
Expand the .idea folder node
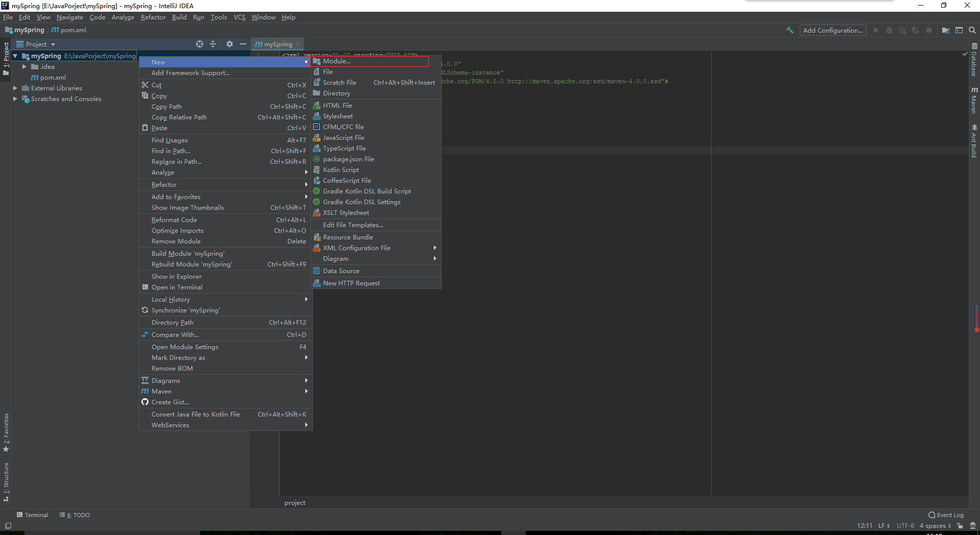coord(24,67)
